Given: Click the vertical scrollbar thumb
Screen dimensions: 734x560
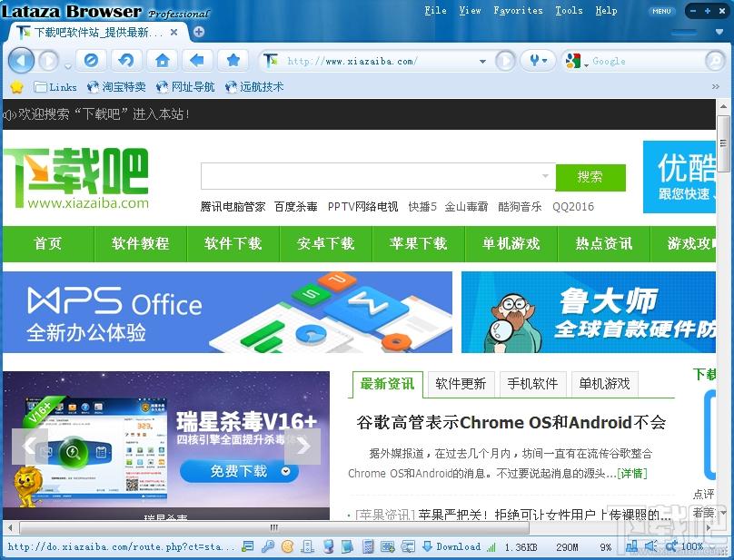Looking at the screenshot, I should pyautogui.click(x=723, y=144).
